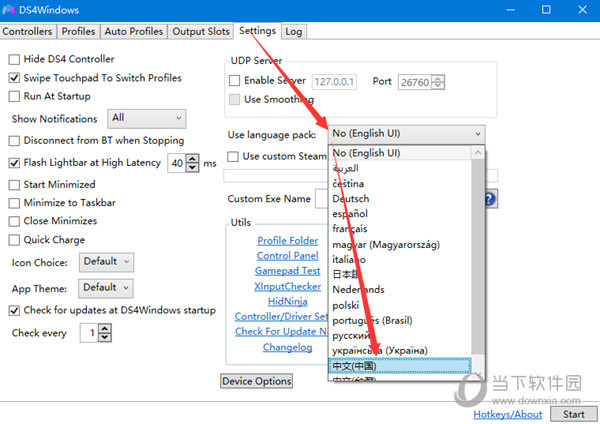Click the Device Options button
The image size is (600, 424).
point(257,381)
